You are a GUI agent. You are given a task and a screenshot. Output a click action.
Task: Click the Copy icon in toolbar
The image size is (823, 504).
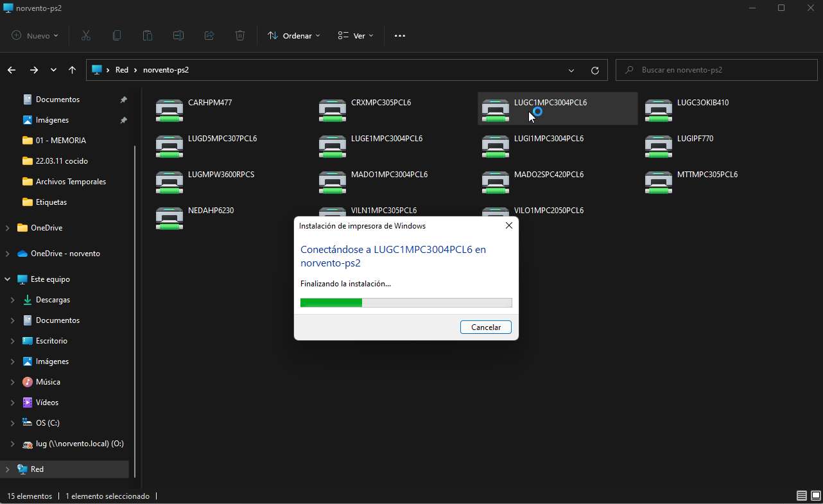(117, 36)
